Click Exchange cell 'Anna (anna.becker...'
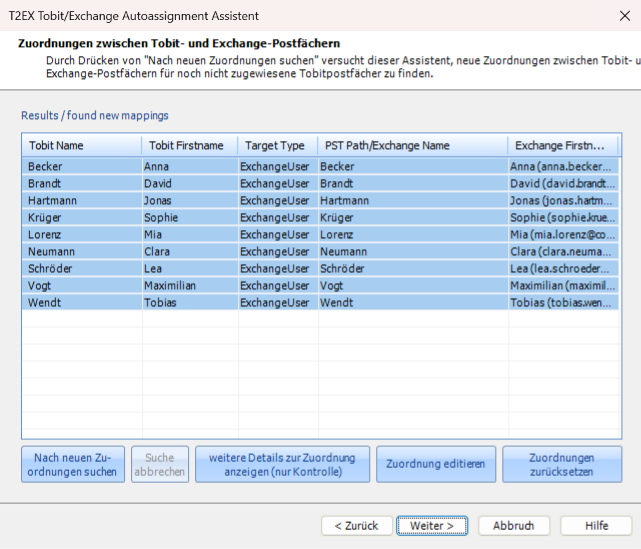Viewport: 641px width, 549px height. pos(563,166)
